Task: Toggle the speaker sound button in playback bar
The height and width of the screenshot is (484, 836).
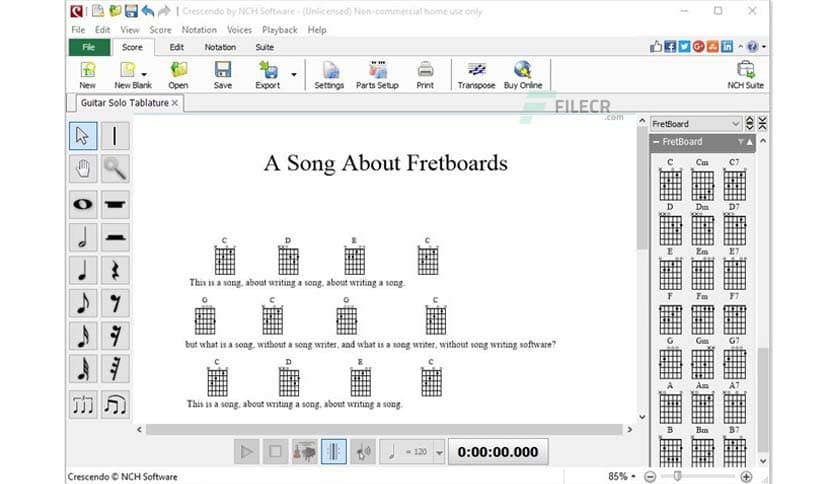Action: coord(363,452)
